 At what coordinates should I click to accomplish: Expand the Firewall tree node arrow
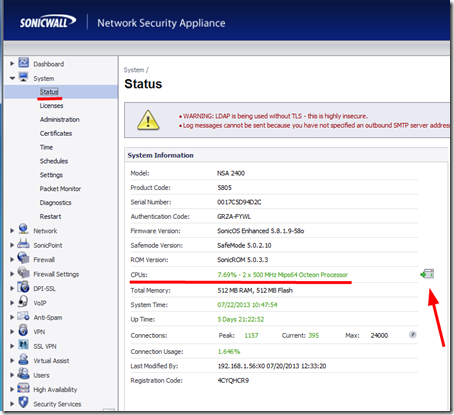tap(12, 259)
